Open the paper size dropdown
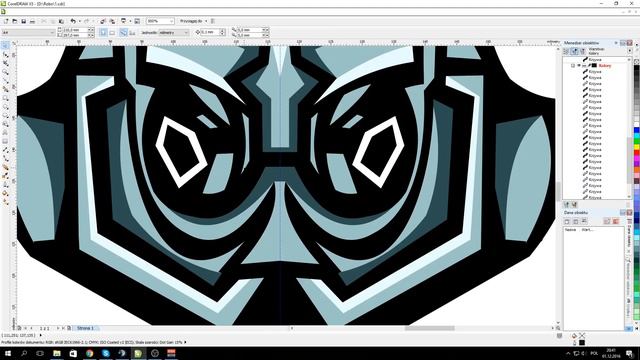Screen dimensions: 640x360 52,32
